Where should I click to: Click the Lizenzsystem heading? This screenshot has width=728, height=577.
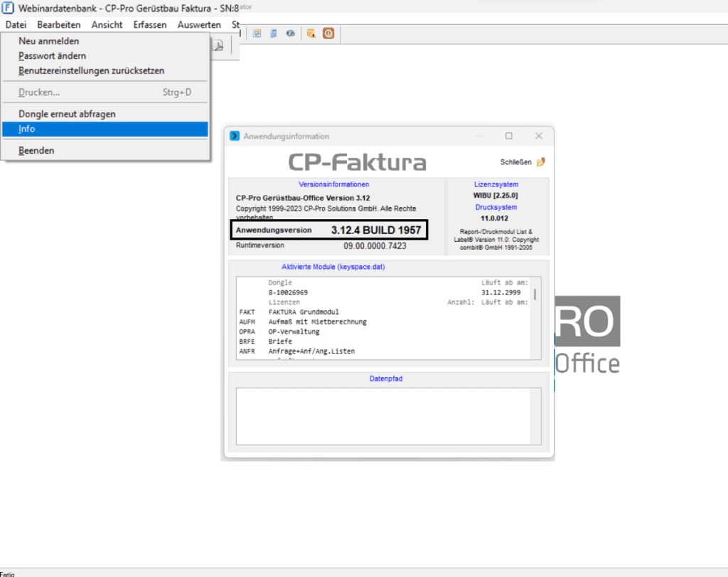click(496, 184)
